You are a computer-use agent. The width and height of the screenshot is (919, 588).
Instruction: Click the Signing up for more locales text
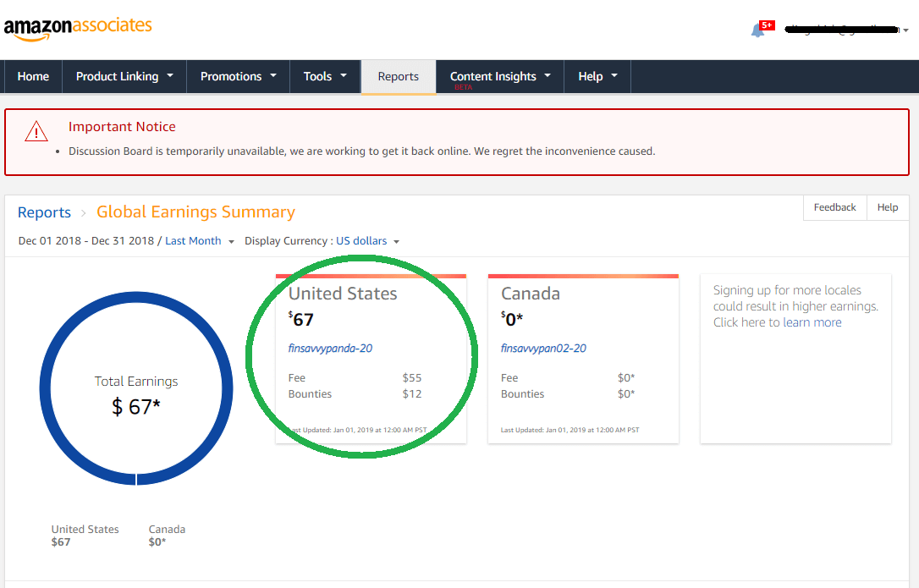[x=795, y=306]
